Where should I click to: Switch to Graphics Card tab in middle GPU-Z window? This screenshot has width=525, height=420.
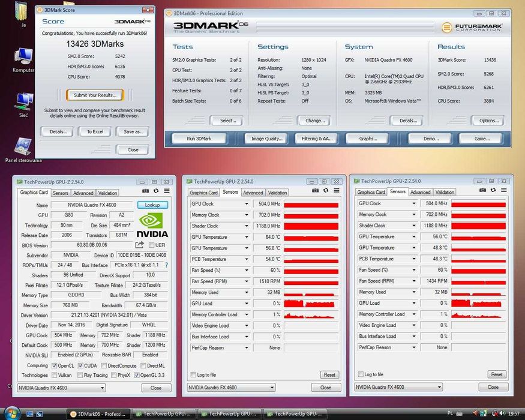coord(203,193)
